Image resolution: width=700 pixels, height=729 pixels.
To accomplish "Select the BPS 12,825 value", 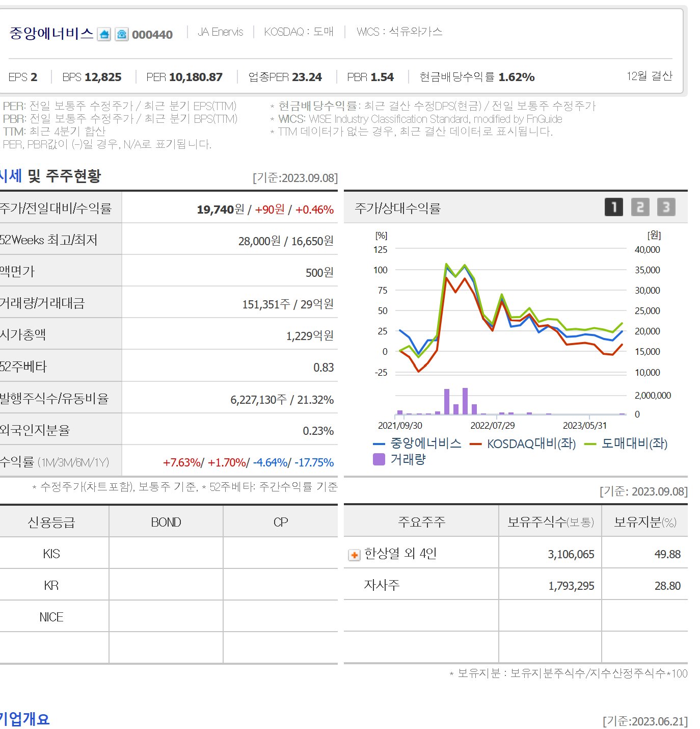I will pos(92,77).
